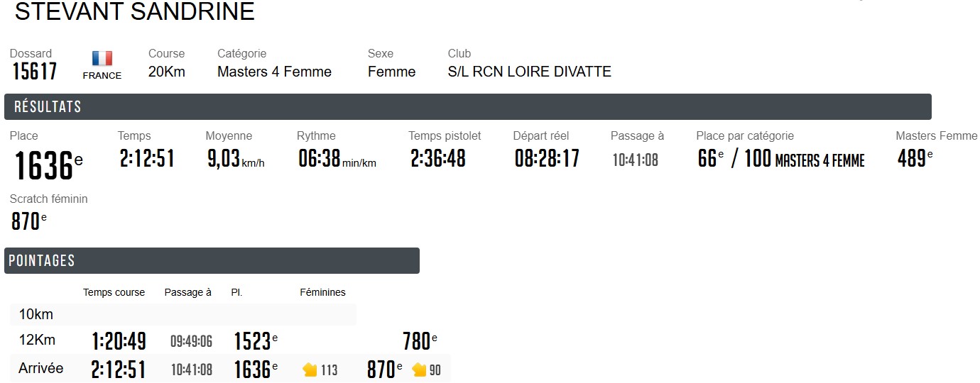Select the 12Km checkpoint row label
Image resolution: width=980 pixels, height=383 pixels.
[37, 340]
